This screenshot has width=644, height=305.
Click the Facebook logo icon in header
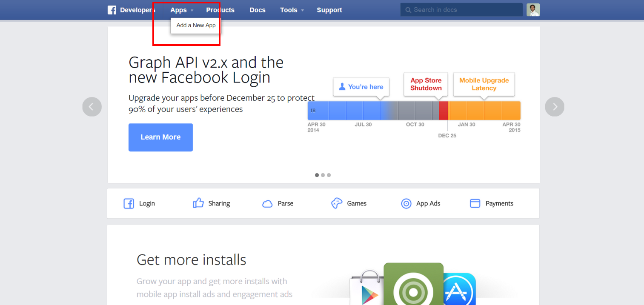(x=112, y=10)
